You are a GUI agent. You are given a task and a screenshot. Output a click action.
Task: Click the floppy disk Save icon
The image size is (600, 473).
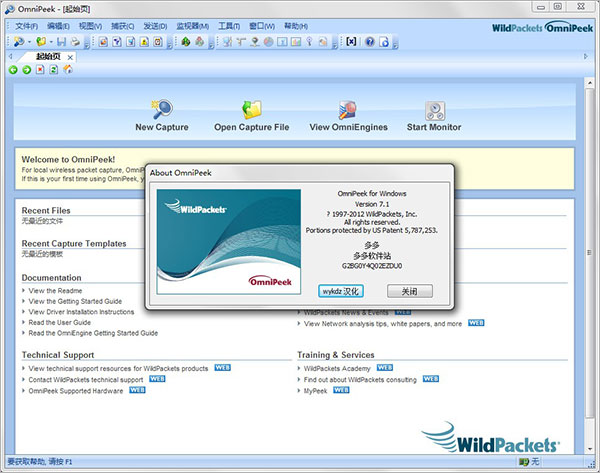[x=61, y=42]
